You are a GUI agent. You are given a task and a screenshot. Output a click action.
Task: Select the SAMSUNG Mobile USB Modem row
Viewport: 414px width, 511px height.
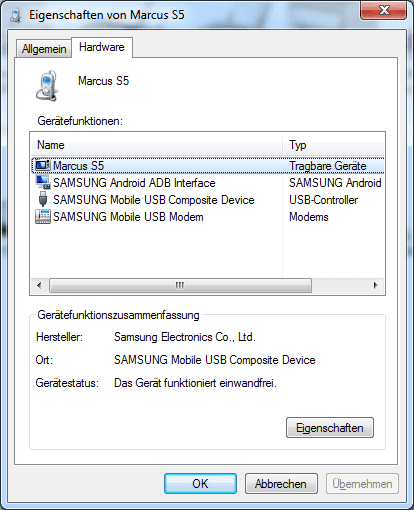[208, 217]
